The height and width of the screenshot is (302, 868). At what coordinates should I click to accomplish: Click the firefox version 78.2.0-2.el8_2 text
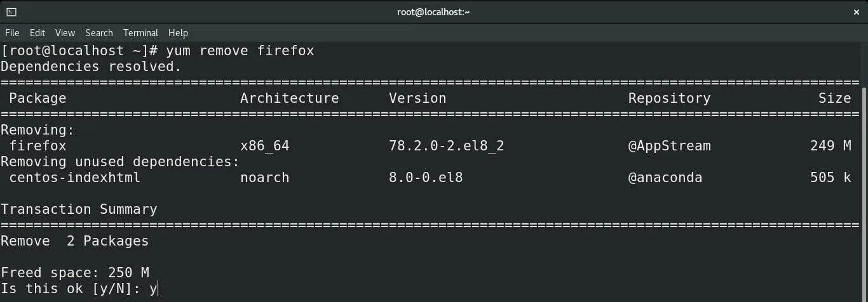[446, 146]
